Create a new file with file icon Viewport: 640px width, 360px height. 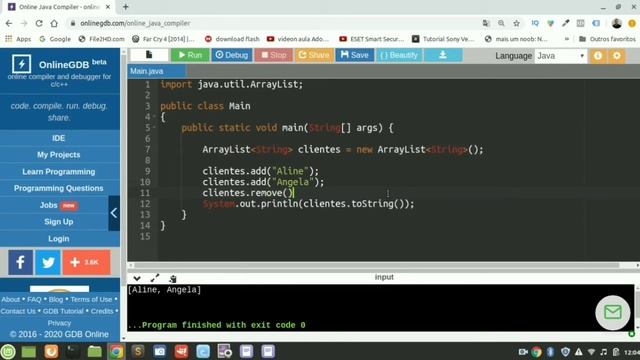point(149,55)
